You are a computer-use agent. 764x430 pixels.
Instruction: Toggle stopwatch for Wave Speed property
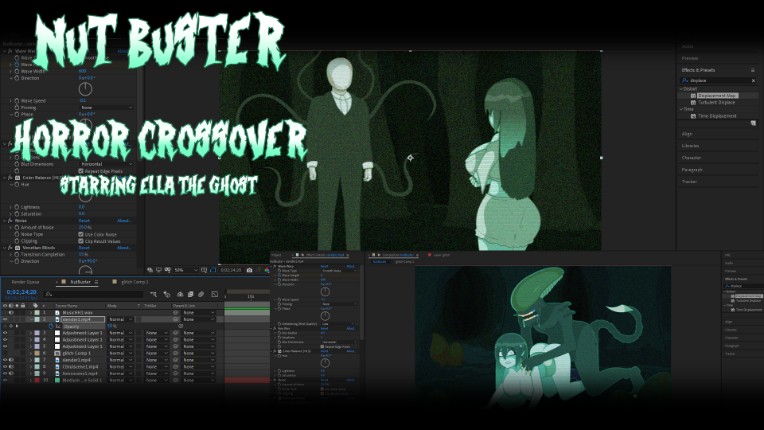click(x=17, y=101)
